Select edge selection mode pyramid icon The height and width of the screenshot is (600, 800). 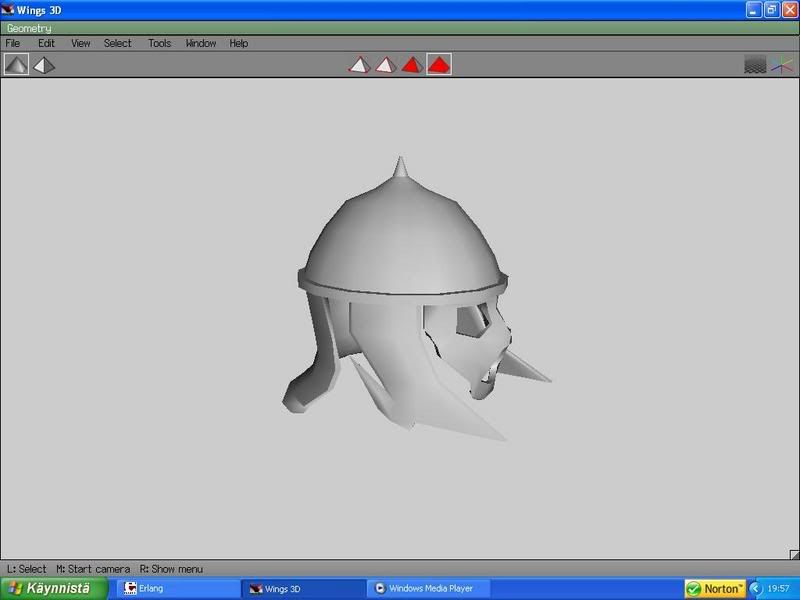tap(385, 65)
